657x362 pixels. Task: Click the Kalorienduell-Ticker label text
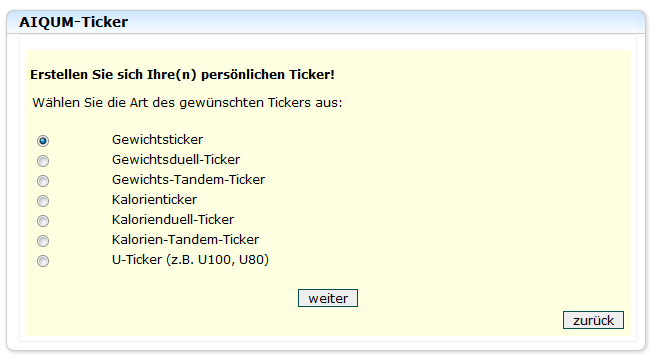173,220
